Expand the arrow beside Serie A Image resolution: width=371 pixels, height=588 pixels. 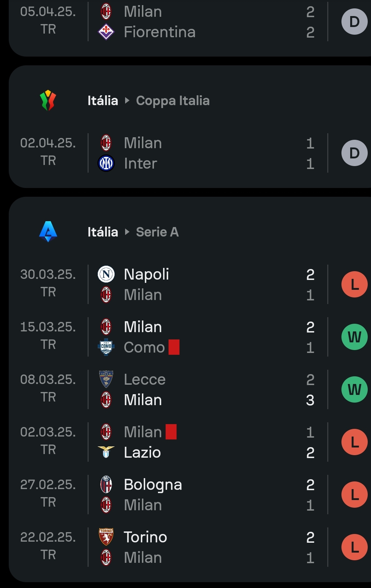127,232
